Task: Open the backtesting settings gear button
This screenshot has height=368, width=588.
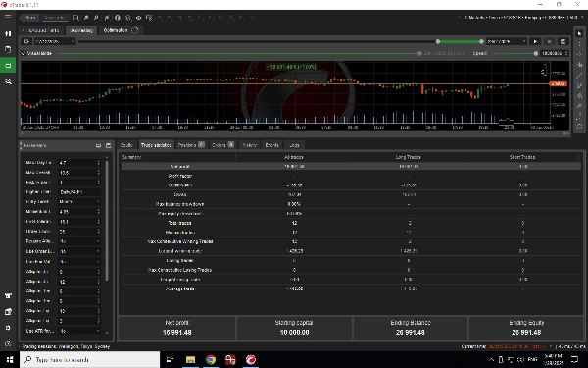Action: 26,41
